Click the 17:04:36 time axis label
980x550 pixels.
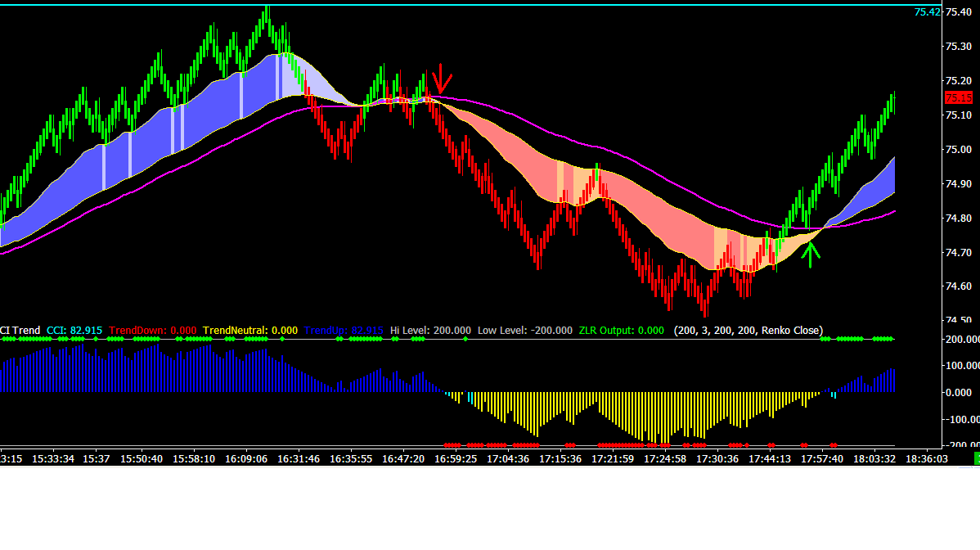click(508, 459)
